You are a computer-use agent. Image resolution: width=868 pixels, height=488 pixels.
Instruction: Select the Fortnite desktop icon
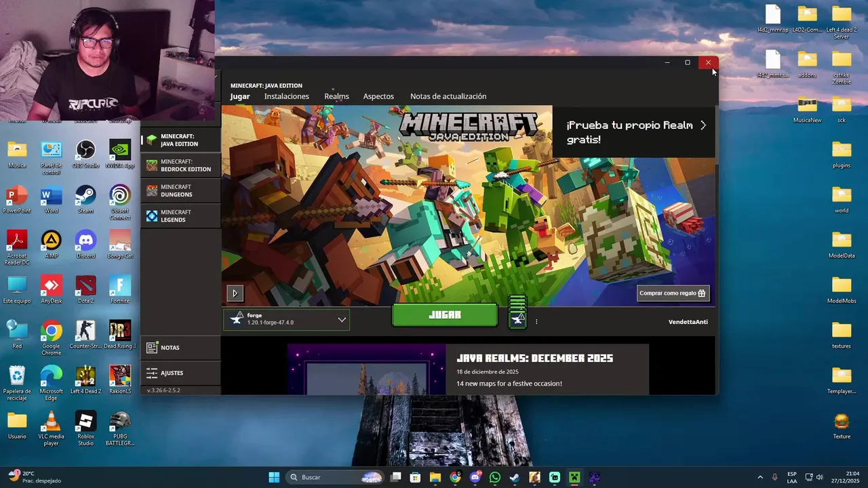(120, 289)
